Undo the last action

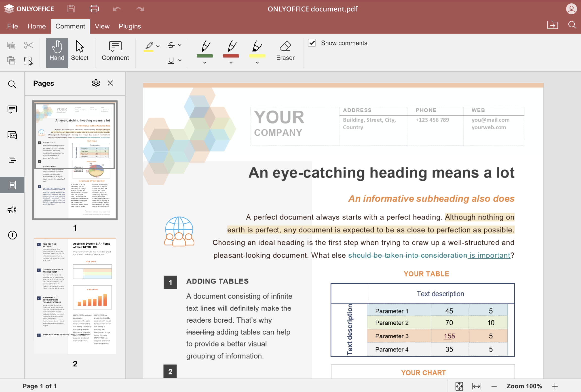click(116, 9)
